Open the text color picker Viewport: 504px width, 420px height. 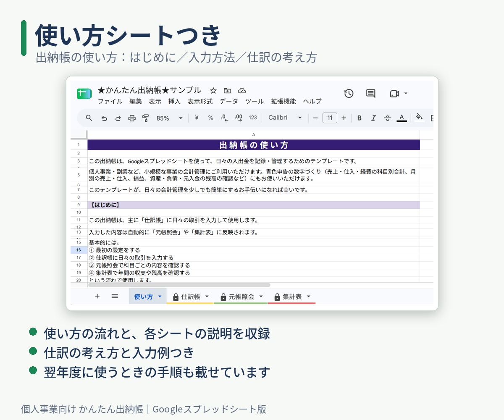[402, 118]
